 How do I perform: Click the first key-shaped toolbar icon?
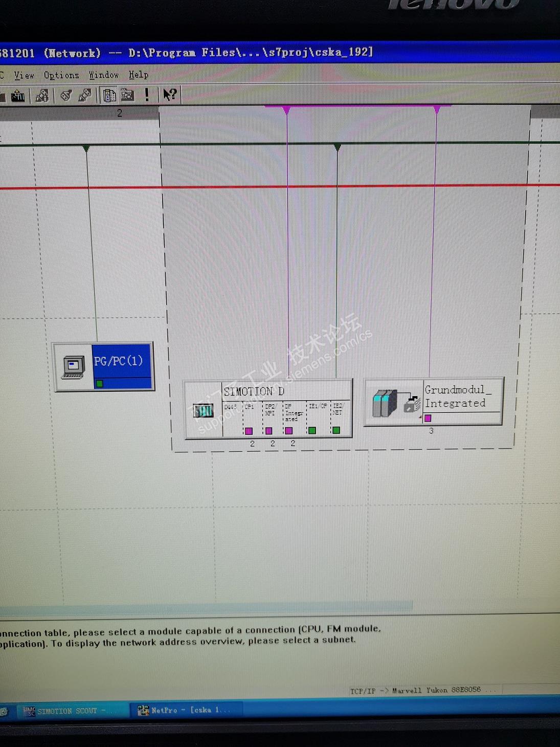pyautogui.click(x=66, y=95)
